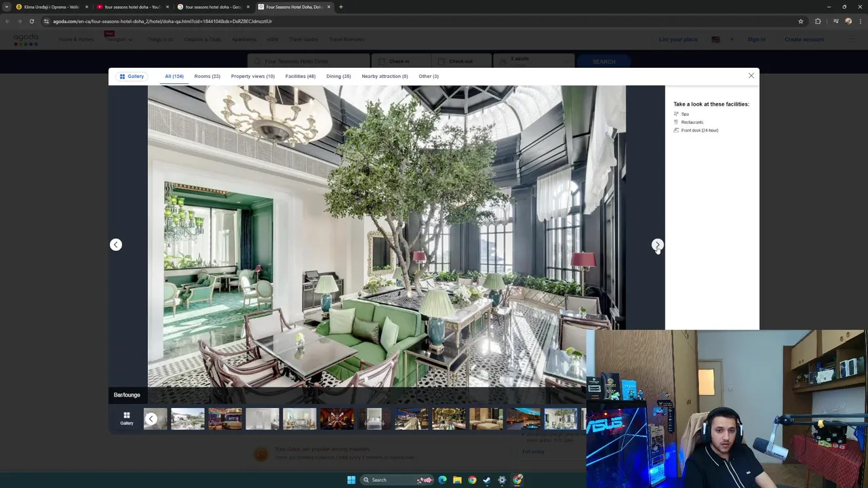The image size is (868, 488).
Task: Select the outdoor terrace thumbnail after the arrow
Action: 188,419
